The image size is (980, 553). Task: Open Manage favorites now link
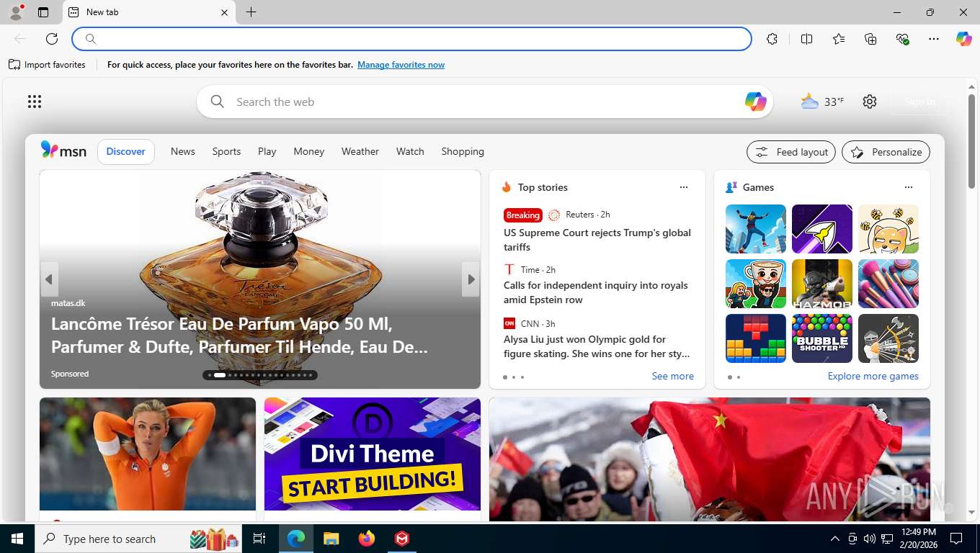[401, 65]
